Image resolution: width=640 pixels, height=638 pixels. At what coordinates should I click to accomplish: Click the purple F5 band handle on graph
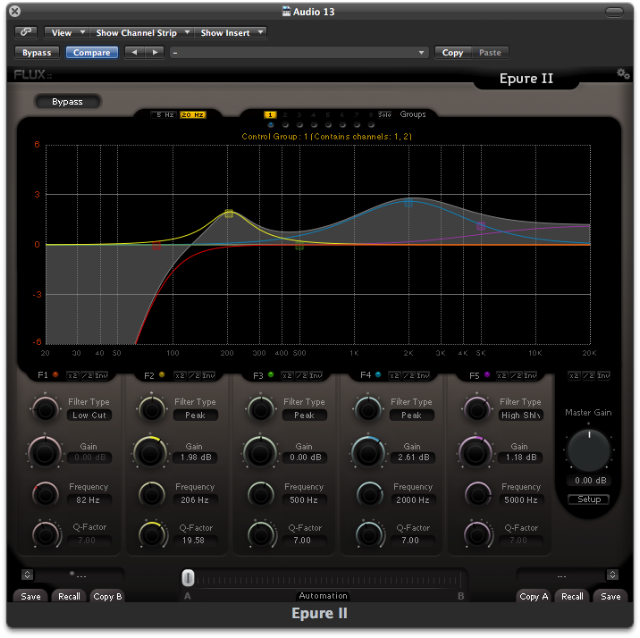coord(481,226)
